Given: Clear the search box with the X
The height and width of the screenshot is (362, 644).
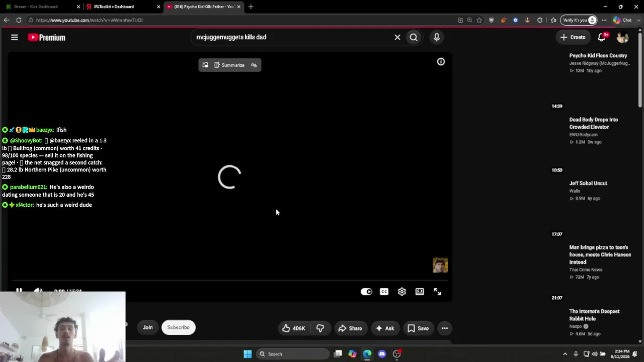Looking at the screenshot, I should [x=397, y=37].
